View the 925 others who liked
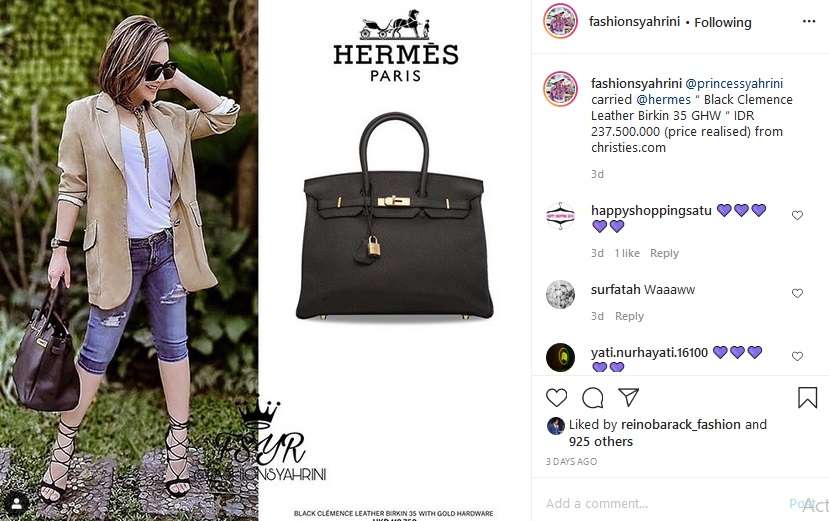Image resolution: width=829 pixels, height=521 pixels. 601,442
